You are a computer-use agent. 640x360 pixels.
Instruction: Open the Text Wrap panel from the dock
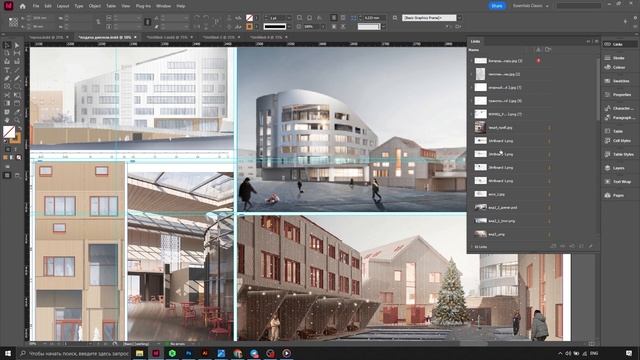coord(619,182)
